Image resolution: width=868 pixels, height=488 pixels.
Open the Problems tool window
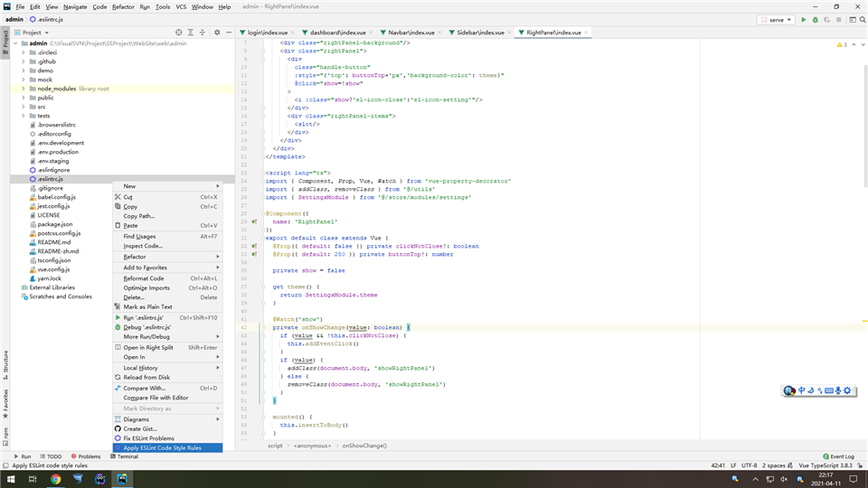click(86, 456)
